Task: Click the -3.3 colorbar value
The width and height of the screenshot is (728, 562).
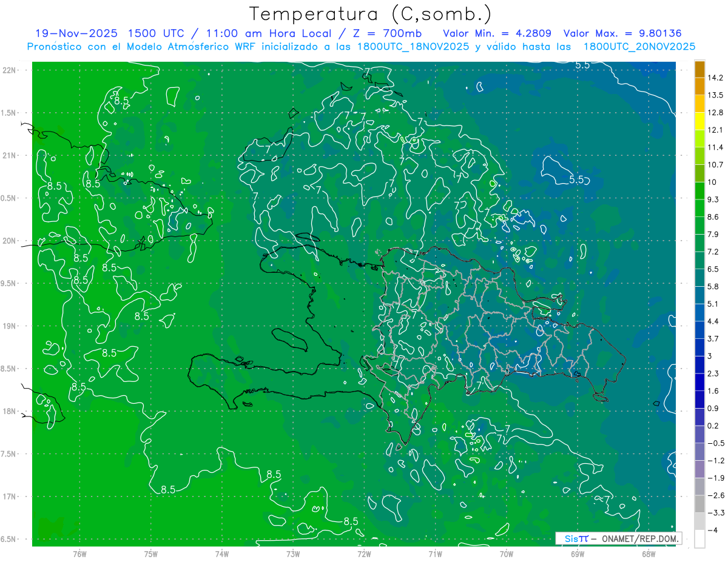Action: tap(715, 513)
